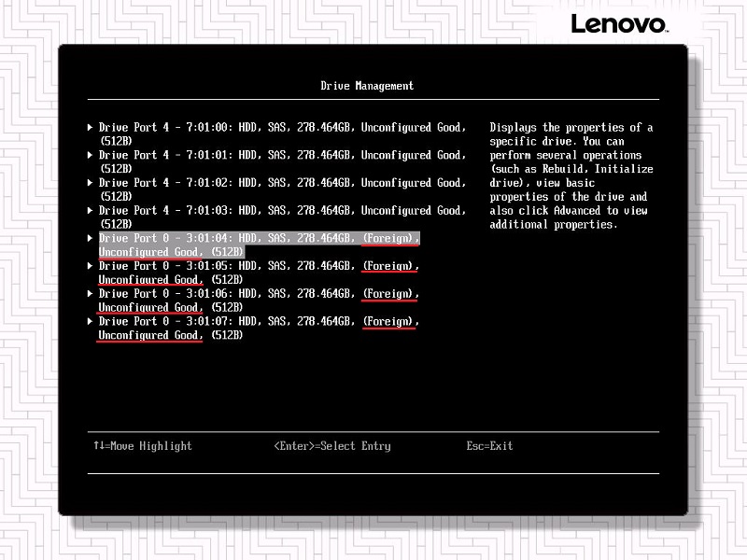Select the foreign drive 3:01:05 entry

tap(259, 266)
